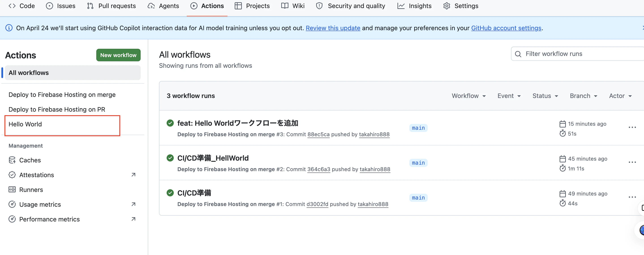The image size is (644, 255).
Task: Open Performance metrics external link arrow
Action: coord(133,219)
